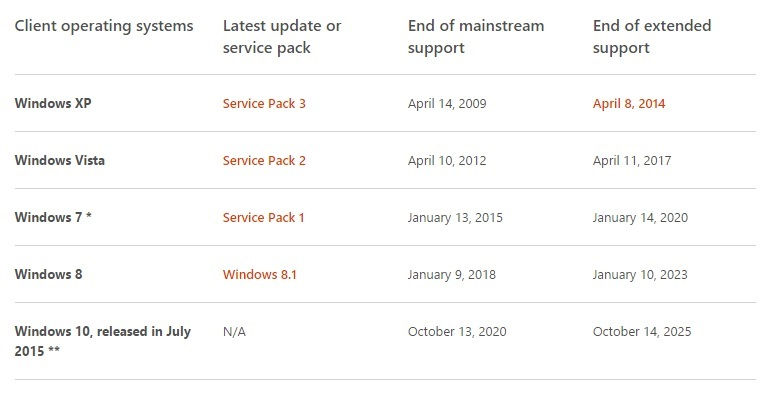This screenshot has height=400, width=769.
Task: Select the Windows 8 row label
Action: coord(48,274)
